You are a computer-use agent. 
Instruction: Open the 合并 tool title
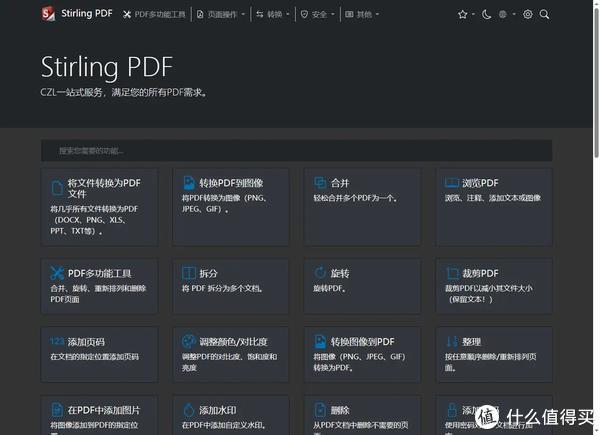coord(340,183)
